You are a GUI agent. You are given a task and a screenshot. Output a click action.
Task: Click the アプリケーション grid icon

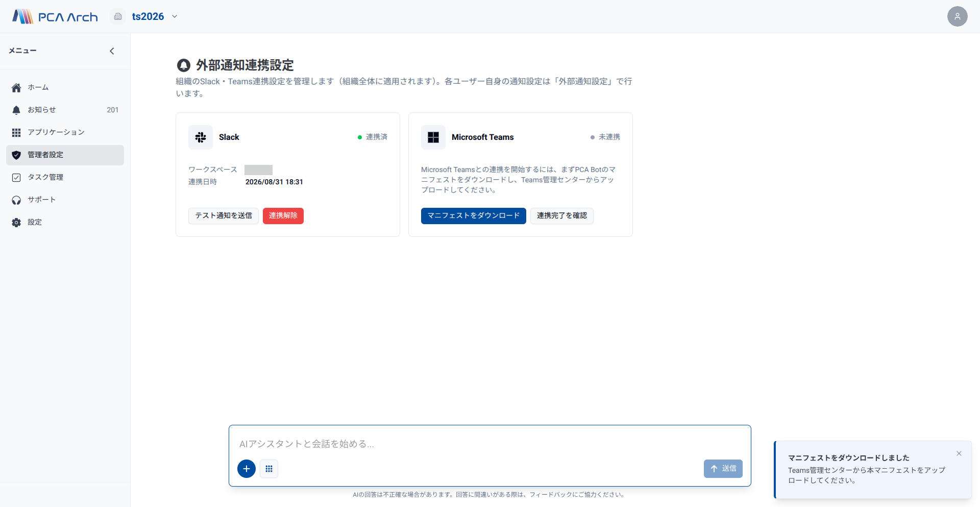(16, 133)
